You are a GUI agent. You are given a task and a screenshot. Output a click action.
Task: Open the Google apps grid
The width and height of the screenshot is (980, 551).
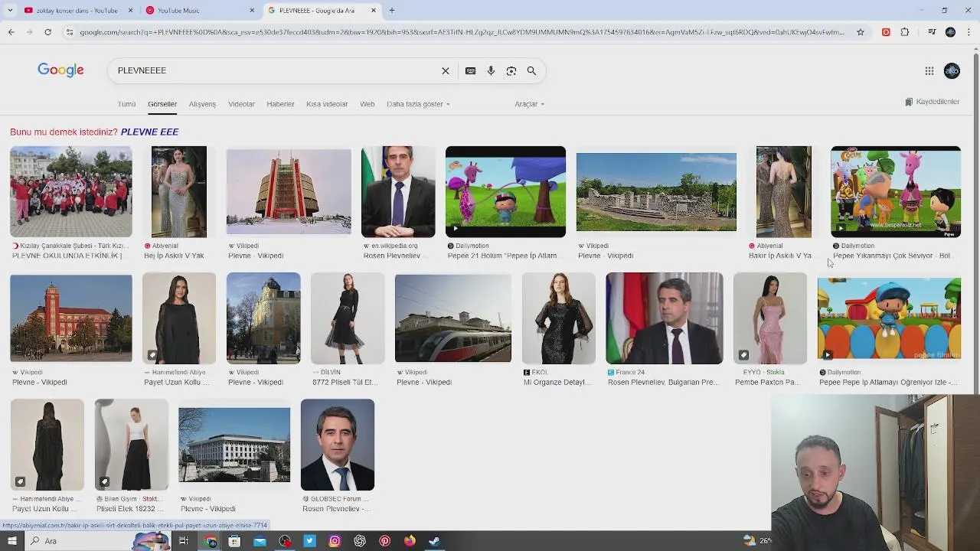click(x=929, y=70)
